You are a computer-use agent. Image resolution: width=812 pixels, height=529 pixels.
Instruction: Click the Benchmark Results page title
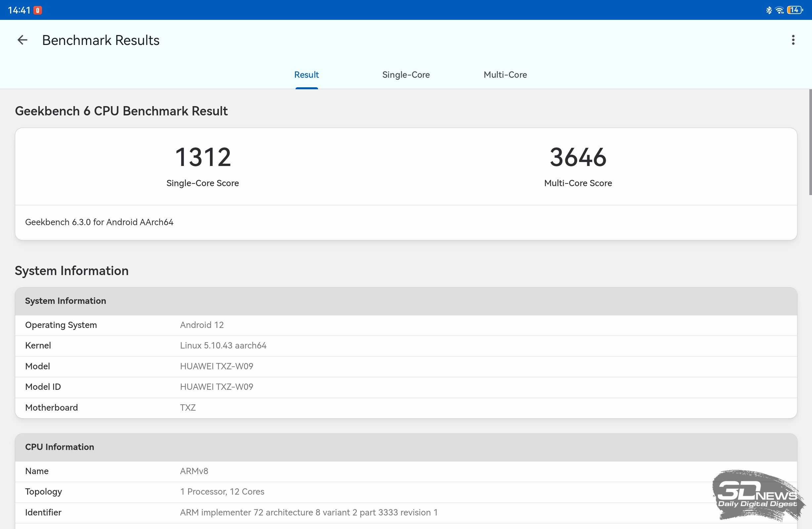(x=101, y=40)
